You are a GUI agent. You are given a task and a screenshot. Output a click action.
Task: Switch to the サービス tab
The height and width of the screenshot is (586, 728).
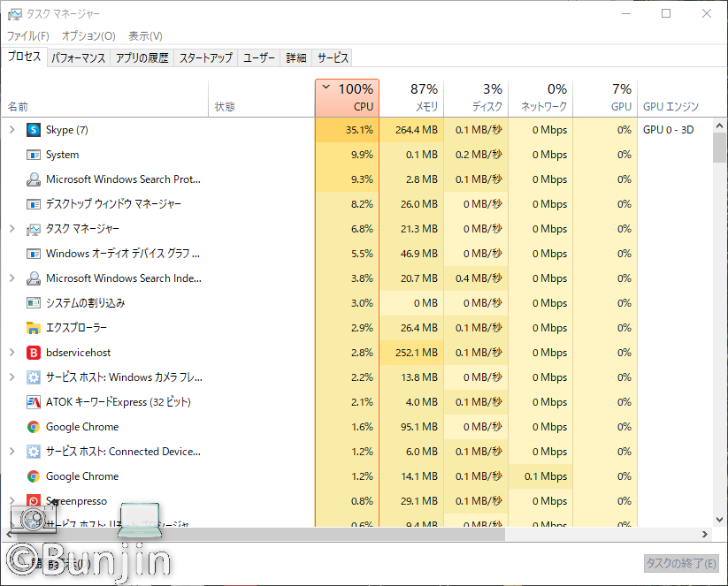(333, 58)
